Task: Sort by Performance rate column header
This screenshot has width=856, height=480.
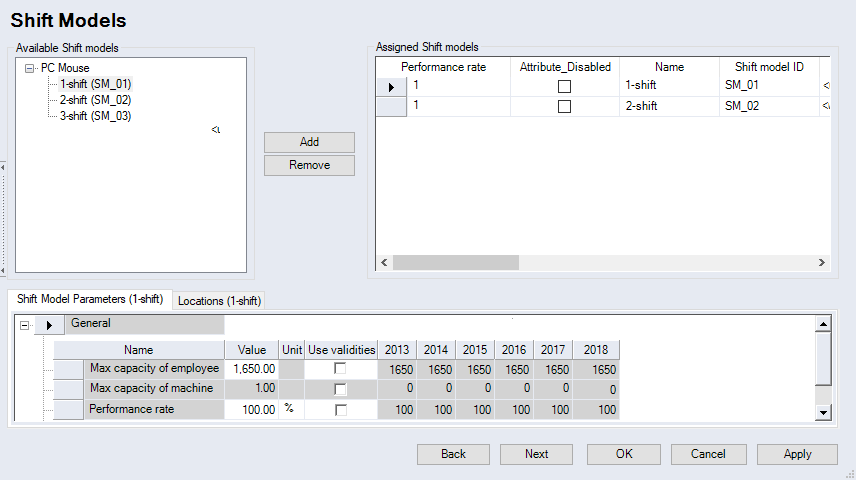Action: (443, 67)
